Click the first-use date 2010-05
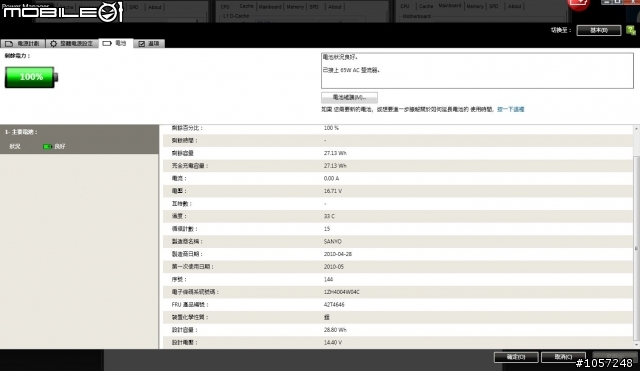The height and width of the screenshot is (371, 640). click(x=333, y=267)
